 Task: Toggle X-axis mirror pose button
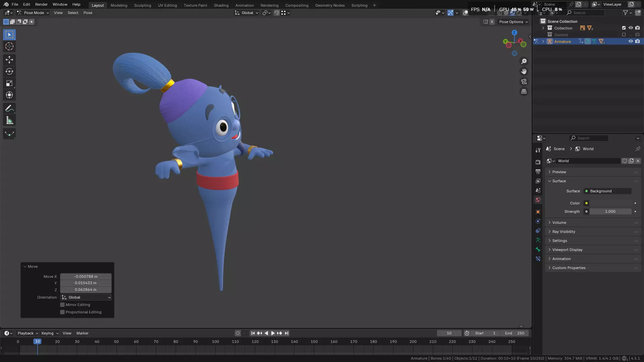[x=492, y=22]
